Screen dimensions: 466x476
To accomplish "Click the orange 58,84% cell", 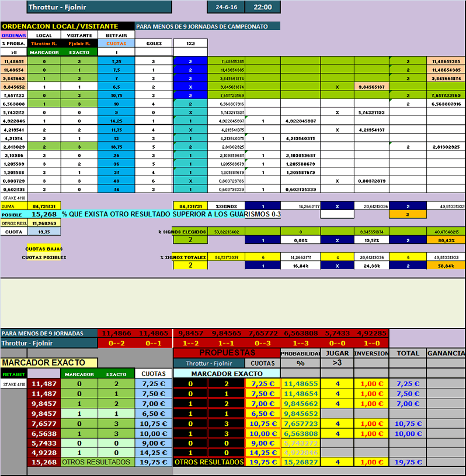I will click(x=446, y=265).
